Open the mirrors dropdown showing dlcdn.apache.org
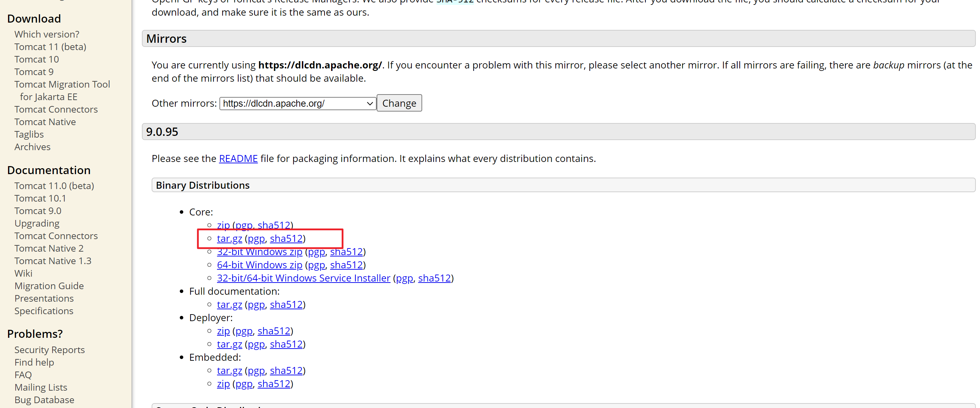Viewport: 980px width, 408px height. [297, 104]
